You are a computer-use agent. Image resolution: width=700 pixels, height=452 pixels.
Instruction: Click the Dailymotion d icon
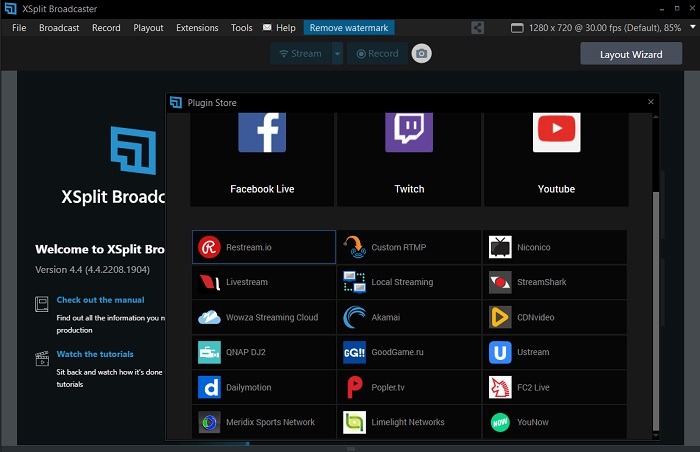(209, 387)
